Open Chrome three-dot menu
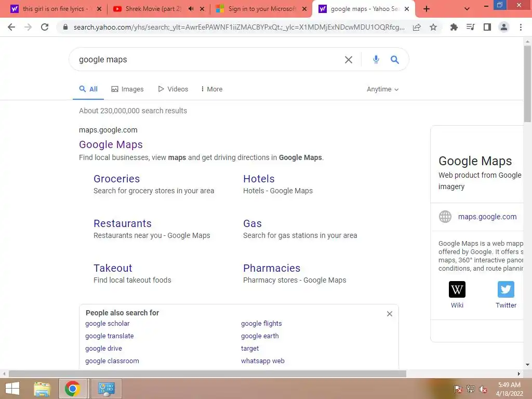 pos(521,27)
